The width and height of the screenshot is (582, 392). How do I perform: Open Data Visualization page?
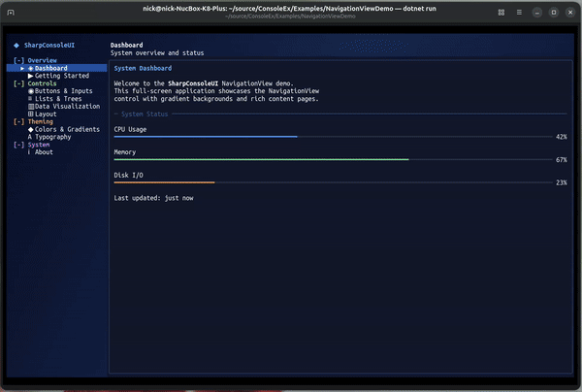pyautogui.click(x=64, y=106)
